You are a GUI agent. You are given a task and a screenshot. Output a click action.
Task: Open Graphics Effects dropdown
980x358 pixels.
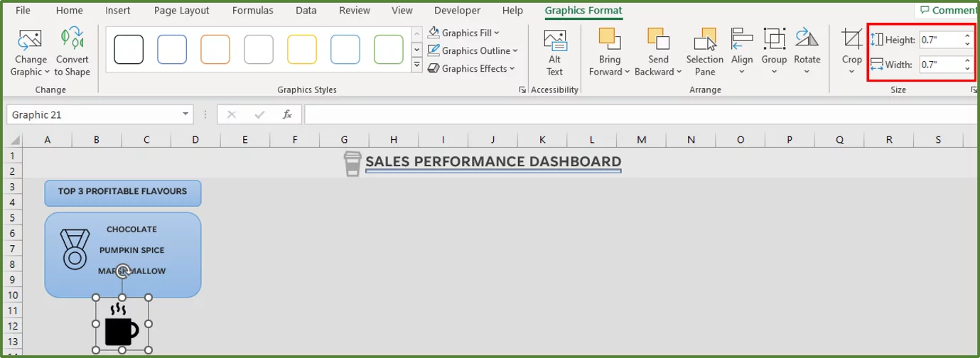pos(471,68)
